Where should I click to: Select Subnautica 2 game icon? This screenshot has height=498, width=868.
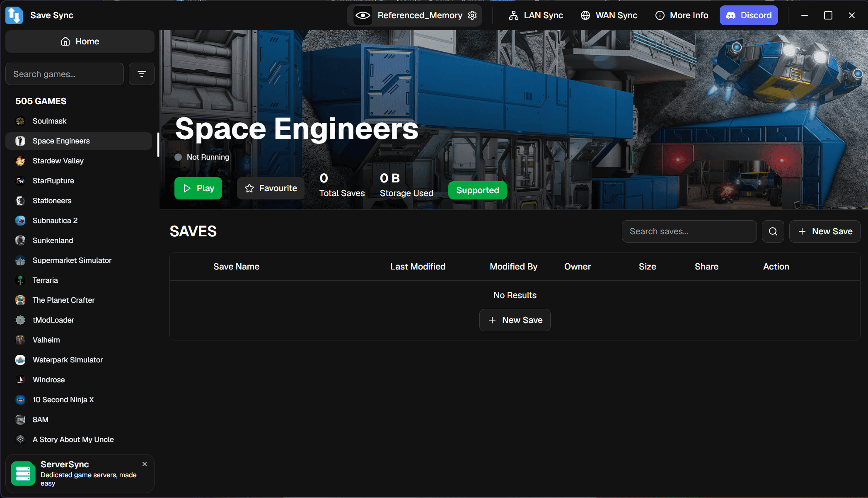20,221
